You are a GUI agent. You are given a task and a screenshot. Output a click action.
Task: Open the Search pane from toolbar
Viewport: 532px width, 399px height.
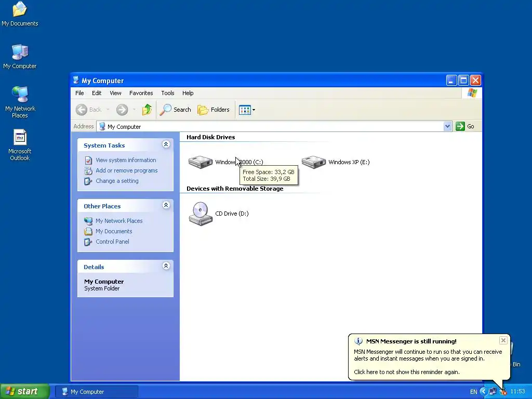click(x=176, y=110)
